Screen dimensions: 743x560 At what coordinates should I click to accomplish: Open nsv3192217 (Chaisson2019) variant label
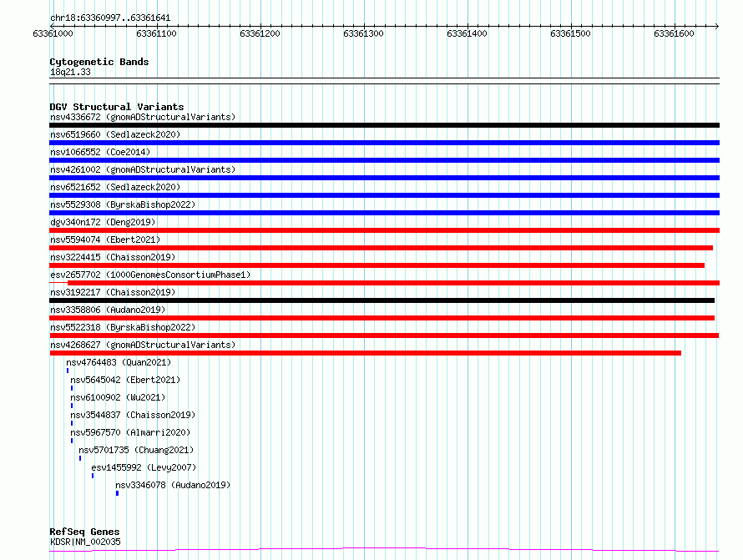point(113,292)
